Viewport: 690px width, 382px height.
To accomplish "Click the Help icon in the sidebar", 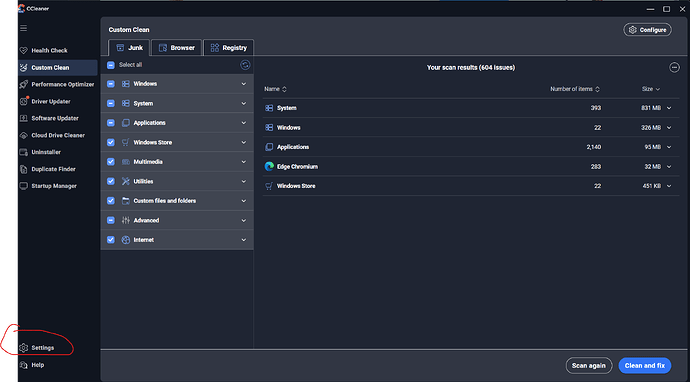I will point(24,365).
